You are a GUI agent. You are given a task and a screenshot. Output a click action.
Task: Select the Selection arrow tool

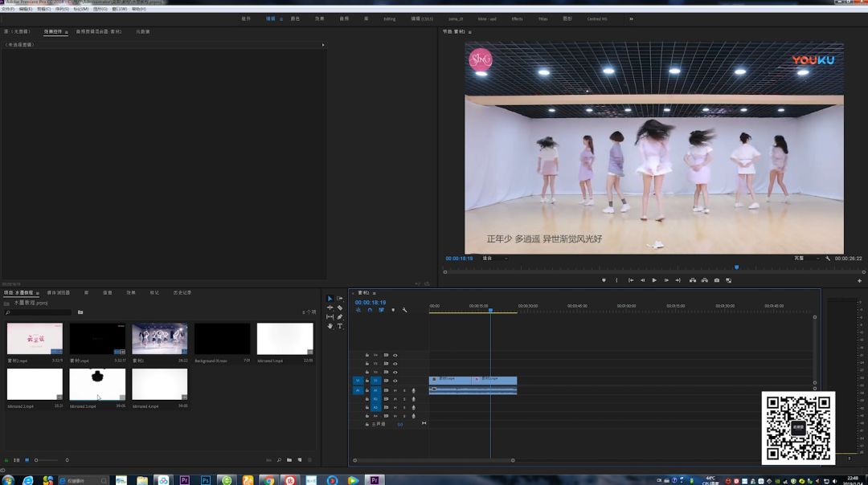coord(330,299)
